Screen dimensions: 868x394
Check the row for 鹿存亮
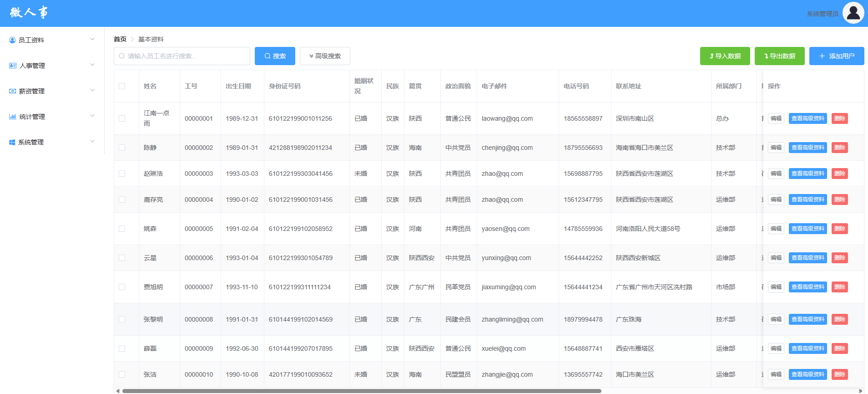122,200
